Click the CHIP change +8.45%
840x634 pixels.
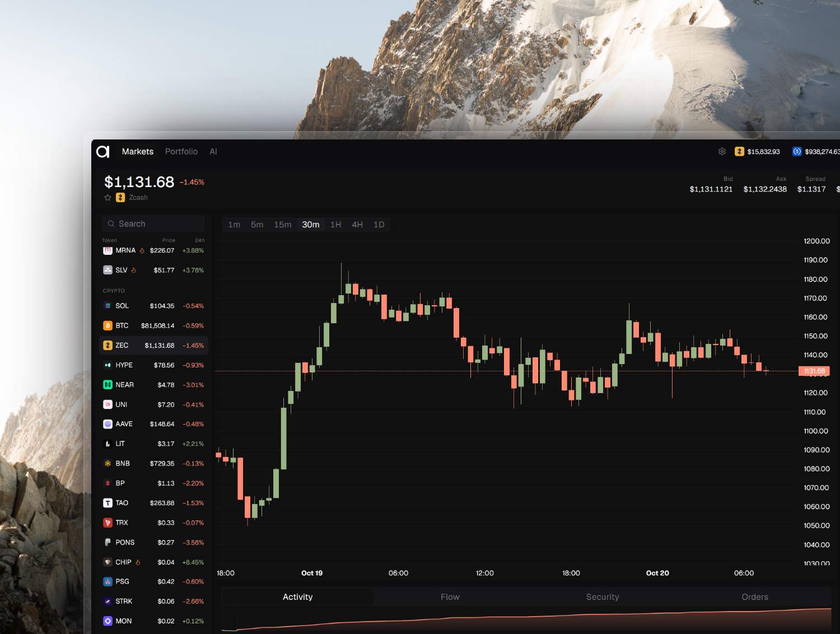[x=193, y=562]
